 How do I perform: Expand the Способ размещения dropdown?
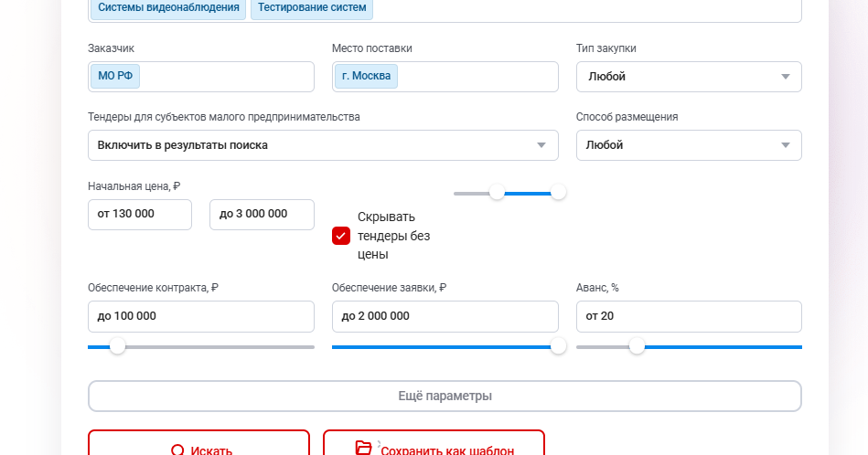click(x=688, y=145)
